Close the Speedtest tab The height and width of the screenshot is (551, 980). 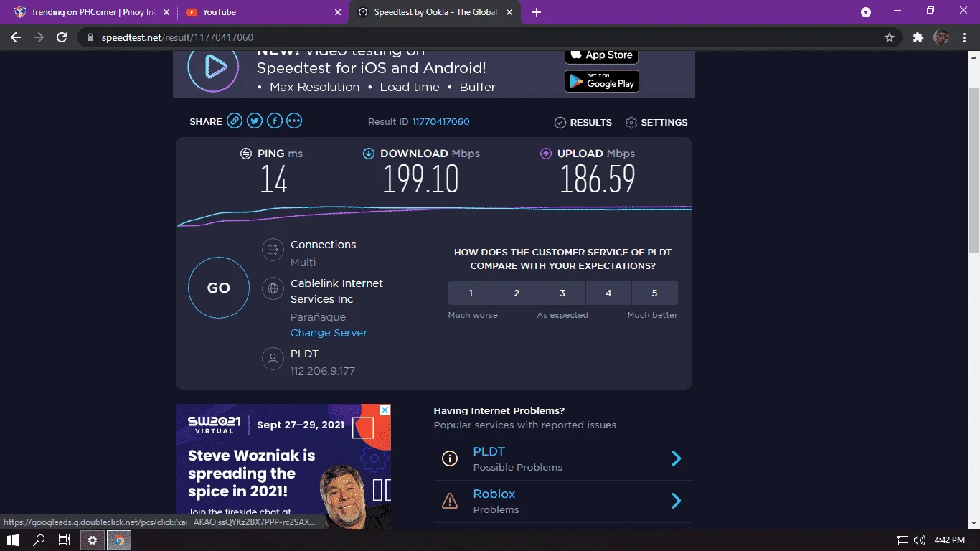click(x=510, y=12)
